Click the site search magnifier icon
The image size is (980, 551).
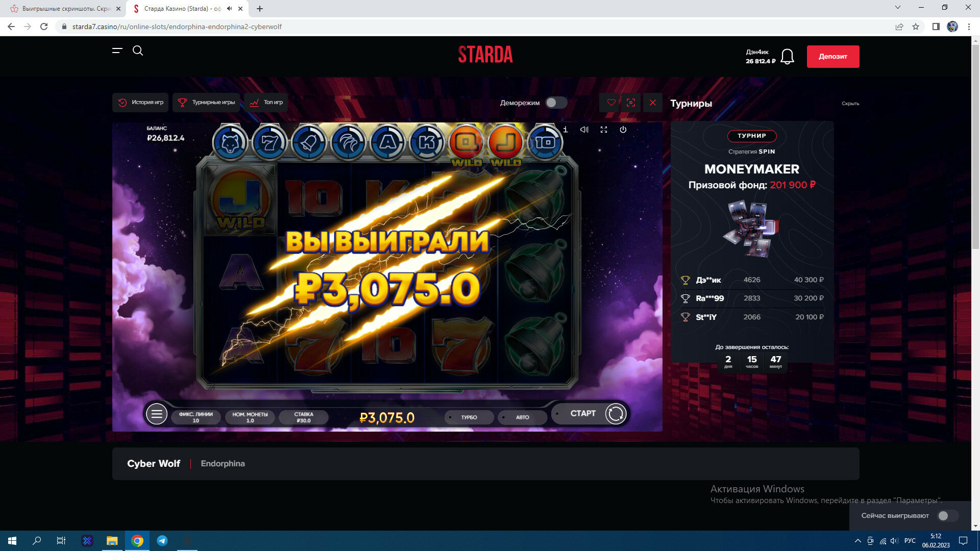[x=138, y=51]
